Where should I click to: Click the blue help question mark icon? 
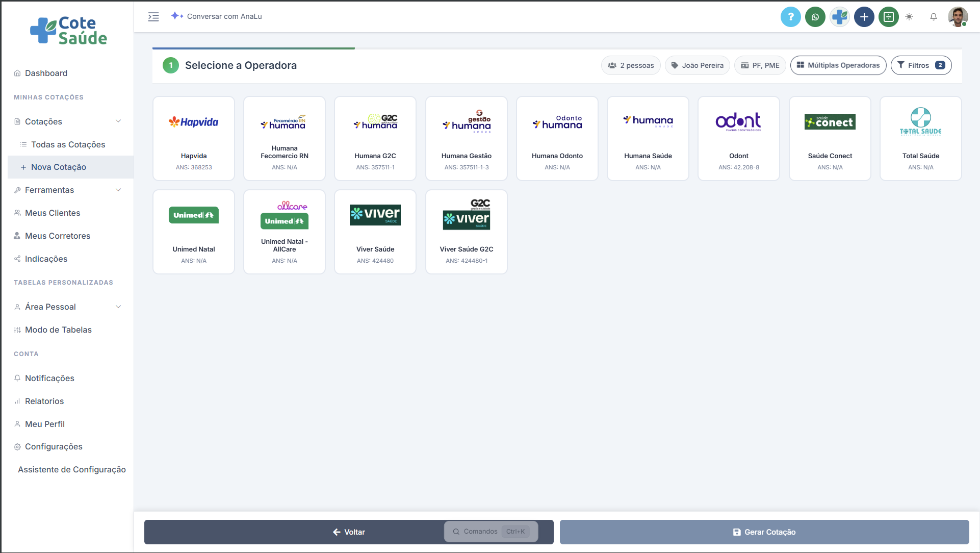tap(790, 17)
